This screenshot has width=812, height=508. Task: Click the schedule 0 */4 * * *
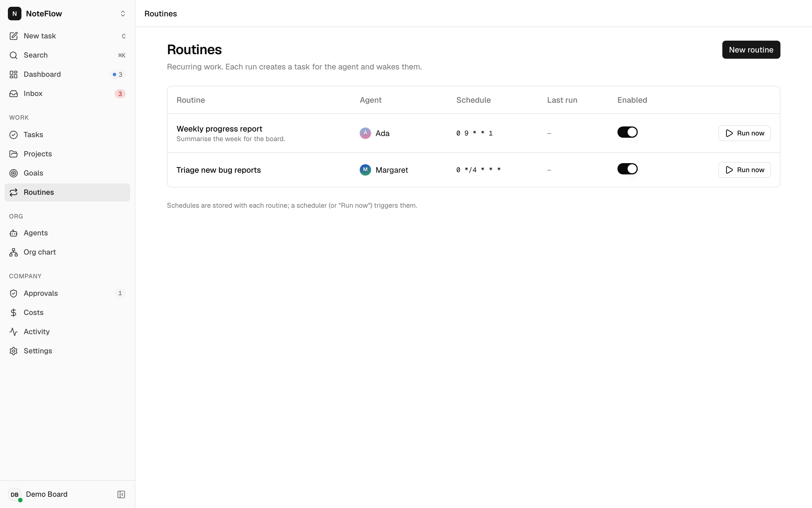(x=478, y=170)
